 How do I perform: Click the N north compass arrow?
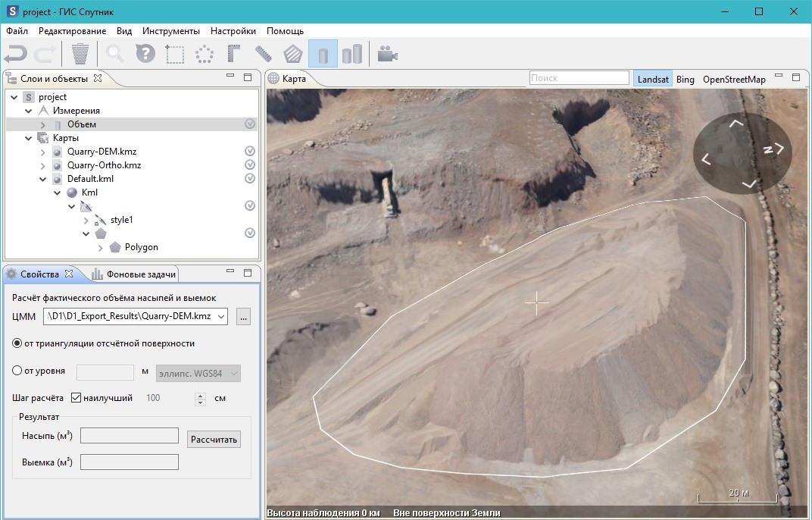pos(774,149)
